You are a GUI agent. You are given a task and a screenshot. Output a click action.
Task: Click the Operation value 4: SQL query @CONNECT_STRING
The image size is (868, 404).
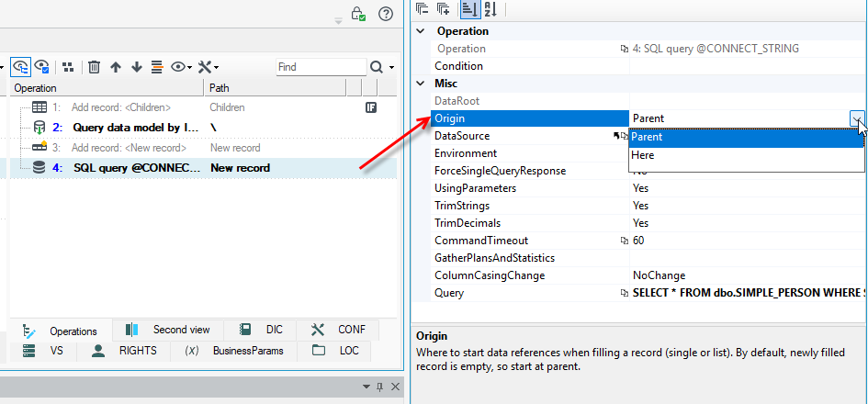716,49
